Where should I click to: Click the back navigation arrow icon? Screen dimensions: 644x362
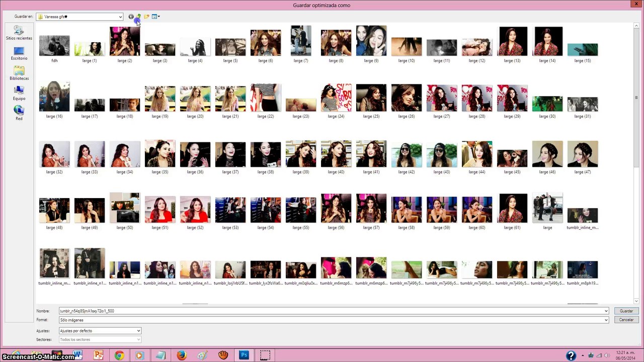click(131, 17)
